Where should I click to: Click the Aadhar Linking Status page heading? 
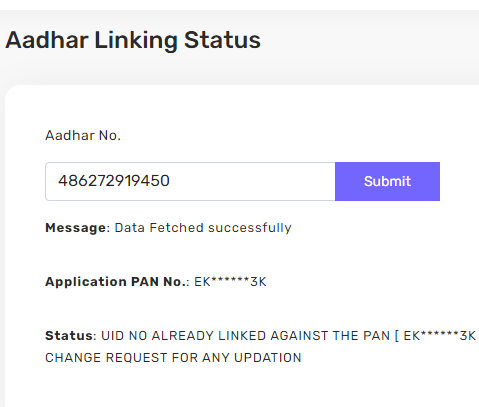(x=133, y=41)
